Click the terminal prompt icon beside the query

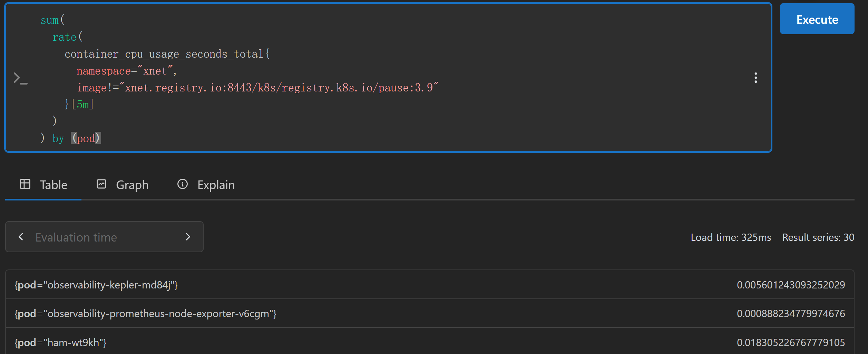20,78
